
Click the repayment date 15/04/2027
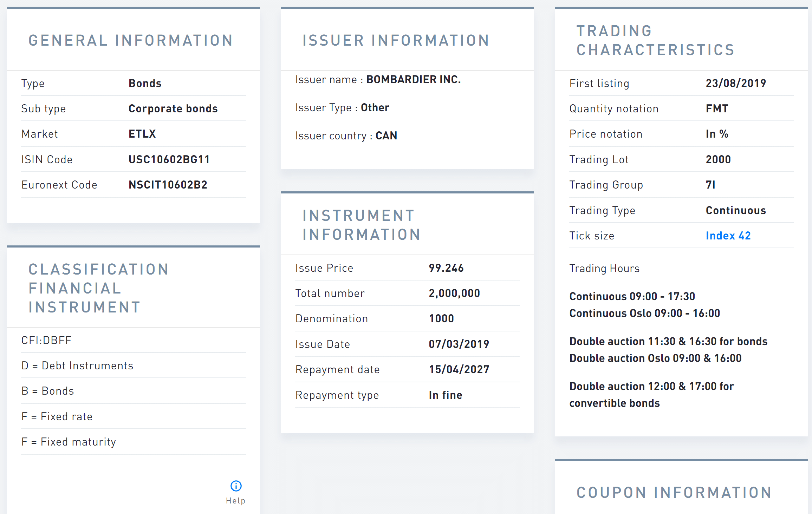(459, 369)
